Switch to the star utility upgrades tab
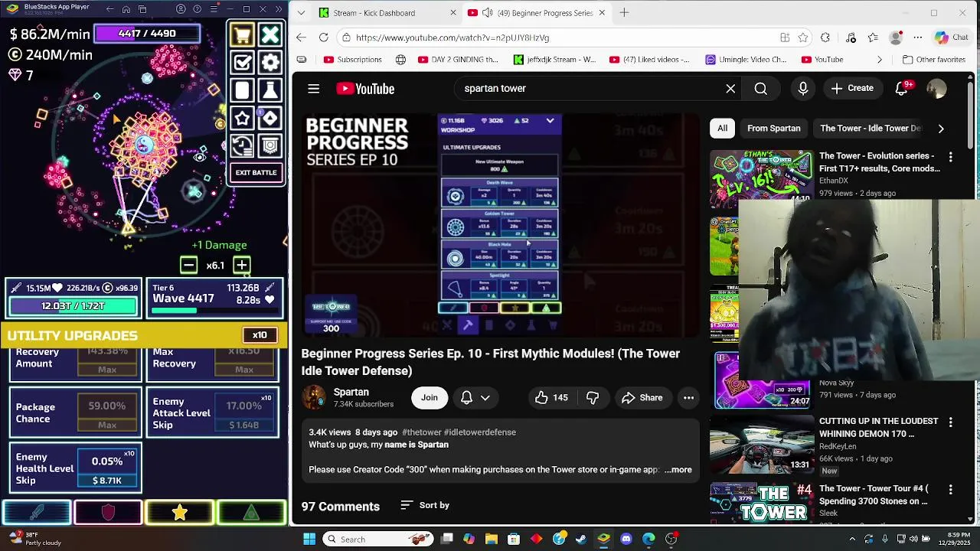980x551 pixels. click(x=180, y=514)
